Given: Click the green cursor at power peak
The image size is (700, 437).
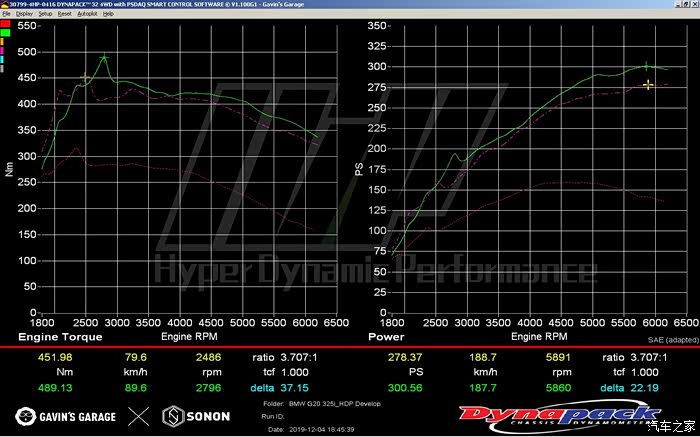Looking at the screenshot, I should (646, 67).
